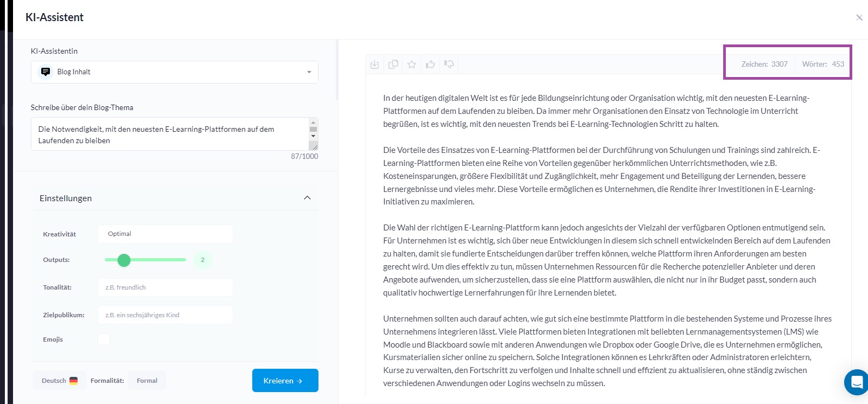The height and width of the screenshot is (404, 868).
Task: Click the Zielpublikum input field
Action: coord(165,315)
